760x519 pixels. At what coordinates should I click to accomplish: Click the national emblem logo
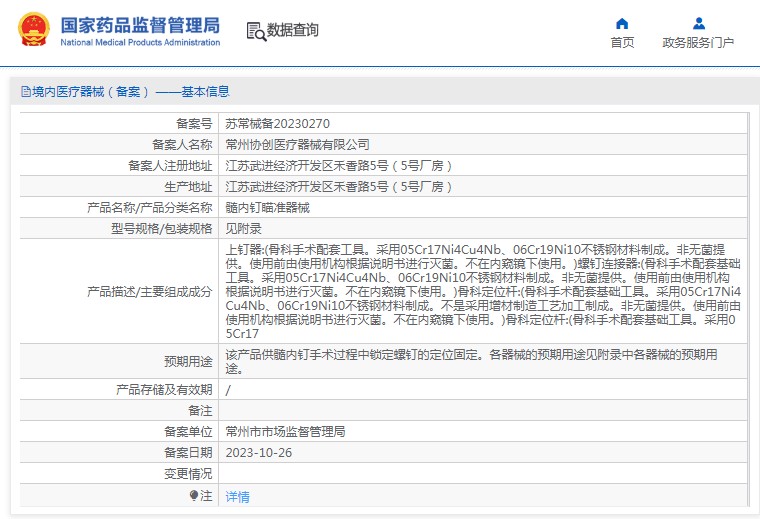pos(33,30)
